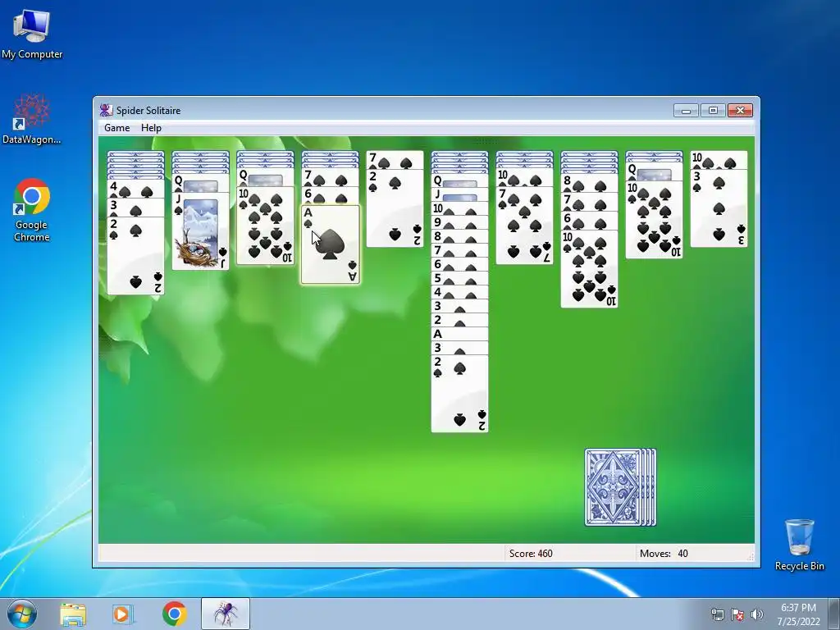The width and height of the screenshot is (840, 630).
Task: Launch Windows Media Player from the taskbar
Action: pyautogui.click(x=122, y=614)
